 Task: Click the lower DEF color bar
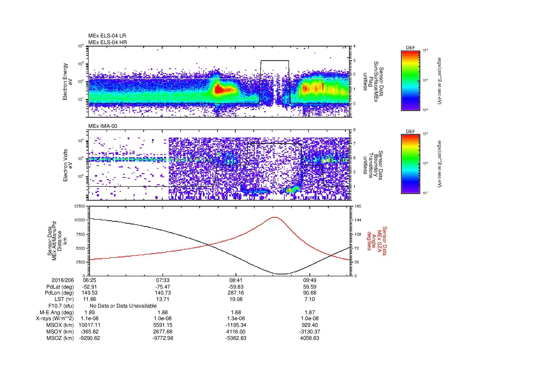tap(410, 164)
